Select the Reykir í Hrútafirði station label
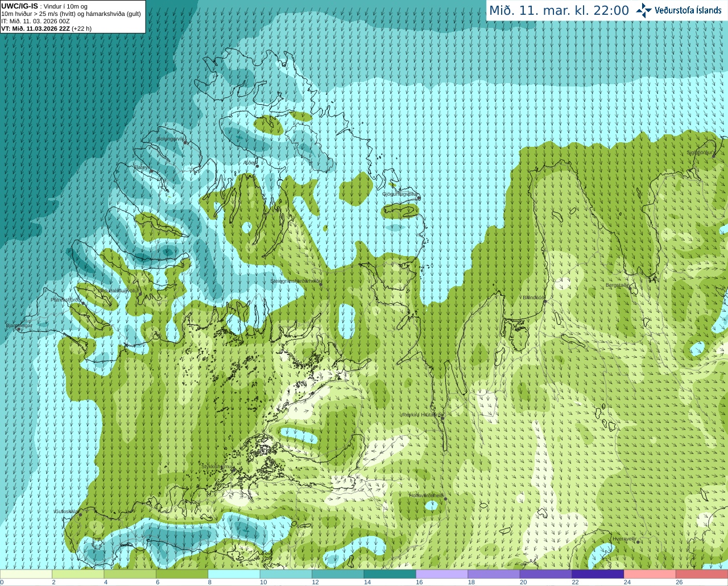This screenshot has height=586, width=728. (x=422, y=415)
